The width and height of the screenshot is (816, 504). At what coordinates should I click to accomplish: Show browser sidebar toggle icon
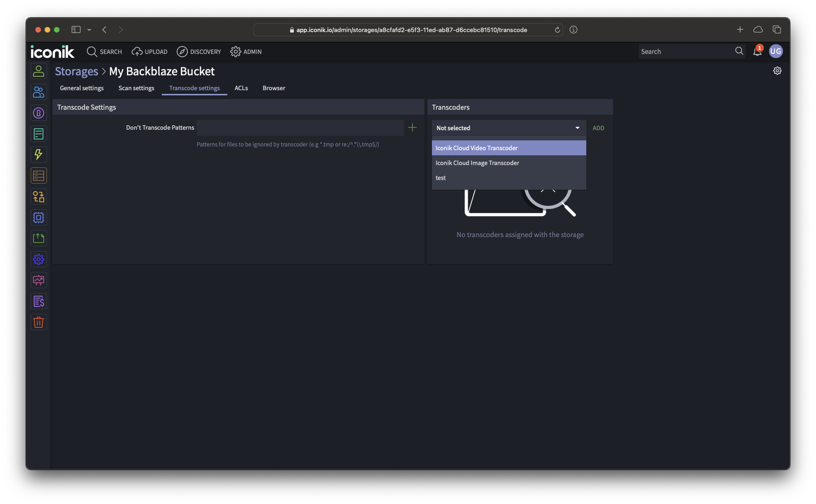[76, 30]
